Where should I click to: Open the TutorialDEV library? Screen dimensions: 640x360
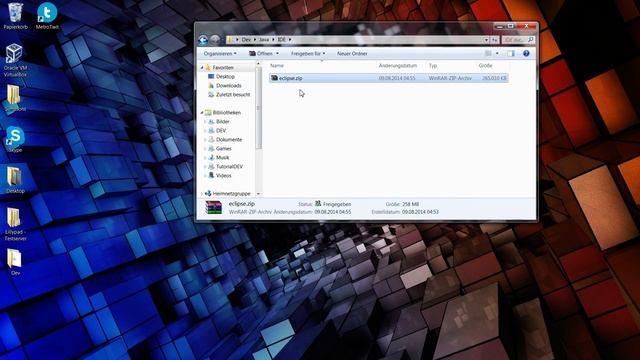(x=229, y=166)
